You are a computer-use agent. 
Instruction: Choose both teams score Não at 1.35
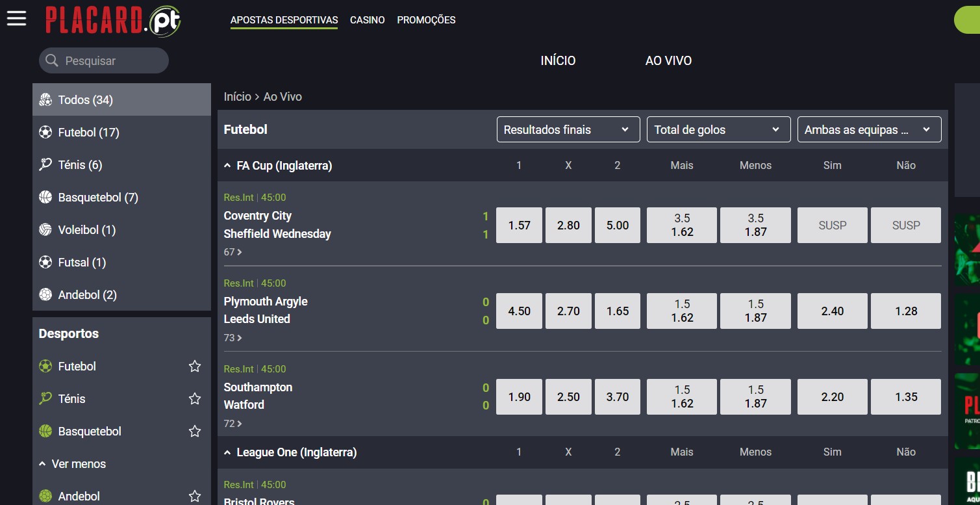tap(906, 396)
